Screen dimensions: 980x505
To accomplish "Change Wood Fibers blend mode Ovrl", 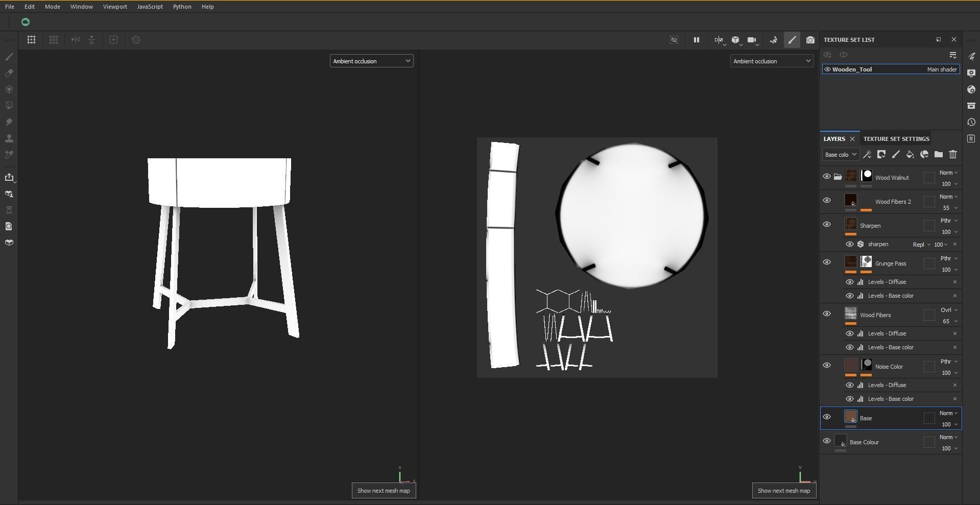I will pyautogui.click(x=948, y=310).
